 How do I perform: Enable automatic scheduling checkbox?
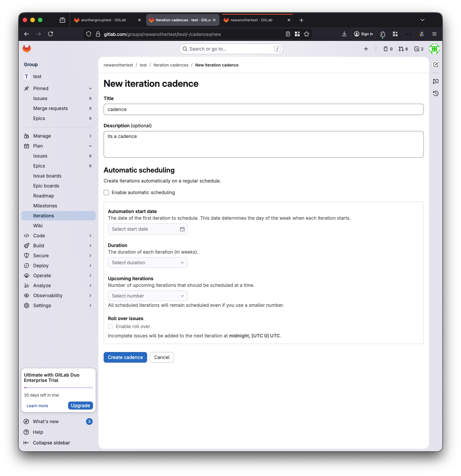[x=106, y=192]
